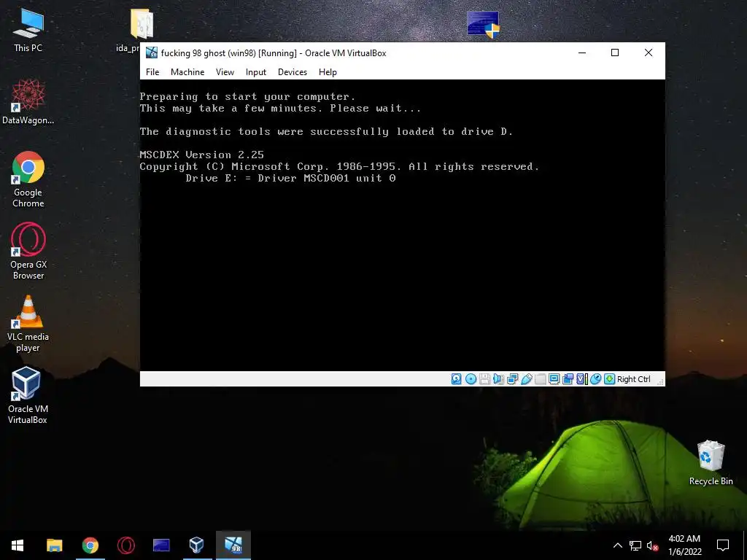The image size is (747, 560).
Task: Open the Devices menu in VirtualBox
Action: (293, 72)
